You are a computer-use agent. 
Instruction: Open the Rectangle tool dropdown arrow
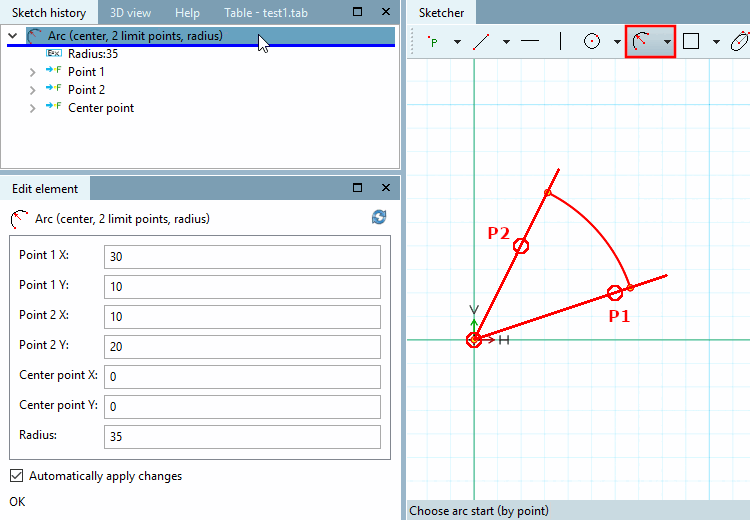[x=716, y=42]
